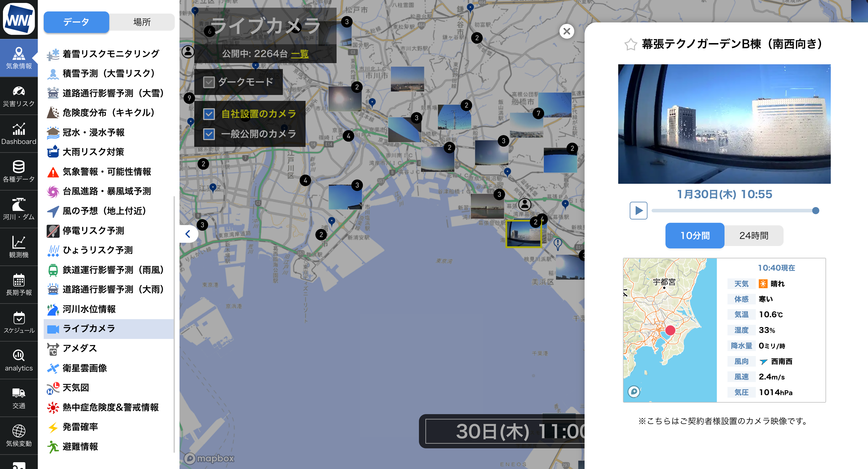868x469 pixels.
Task: Open the 災害リスク sidebar section
Action: click(x=19, y=96)
